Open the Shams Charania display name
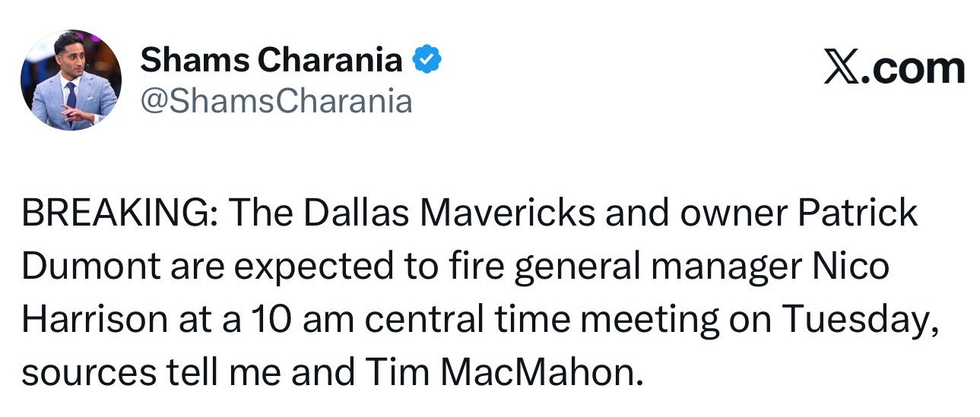This screenshot has height=417, width=980. point(271,60)
